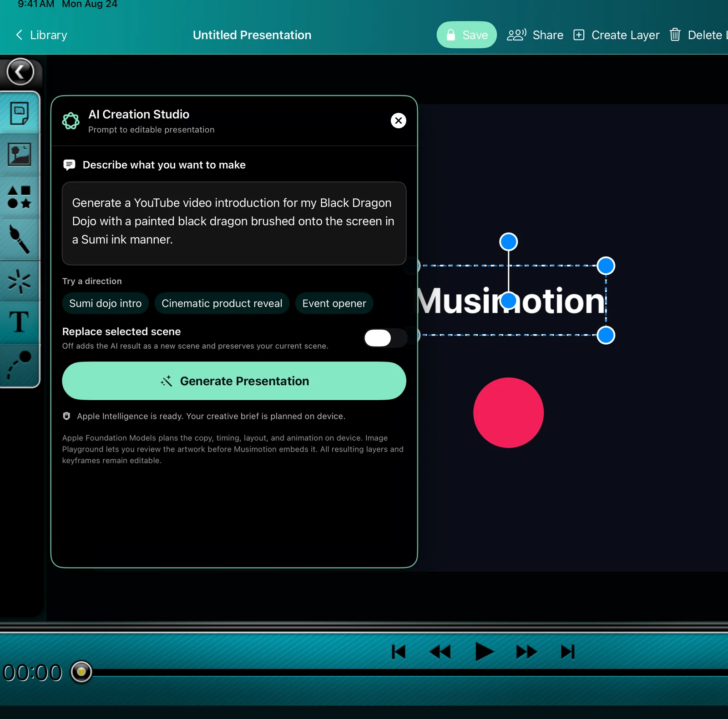
Task: Click the Apple Intelligence shield icon
Action: 66,416
